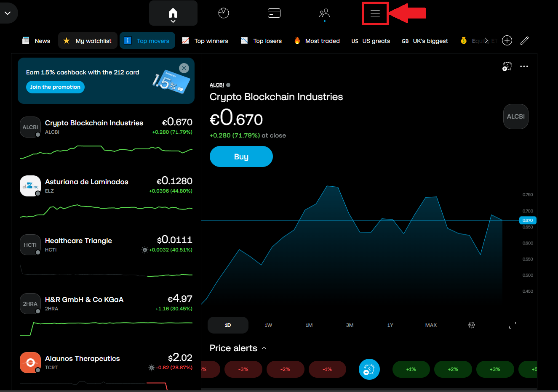Open the US greats tab
558x392 pixels.
(x=371, y=41)
